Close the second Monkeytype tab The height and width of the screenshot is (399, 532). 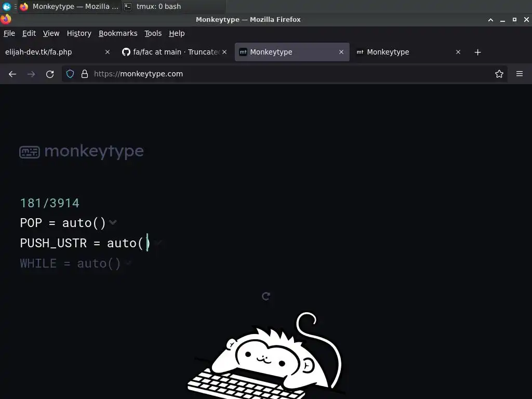[458, 52]
